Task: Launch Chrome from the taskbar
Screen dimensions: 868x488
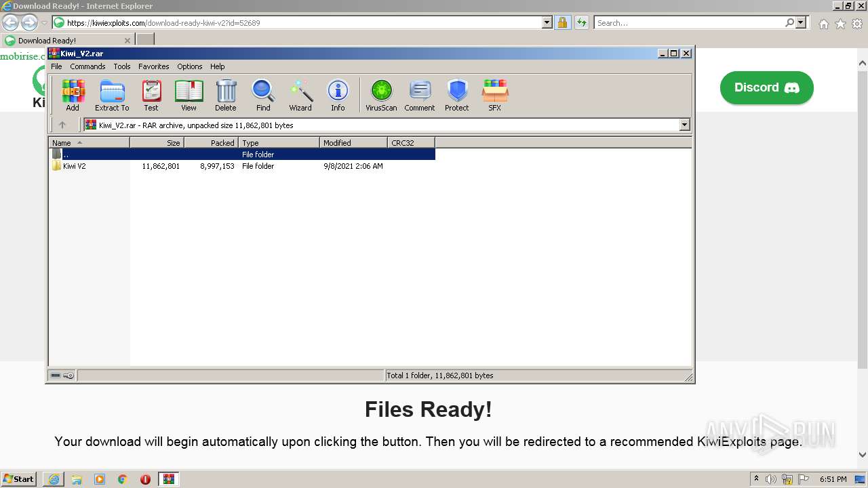Action: (123, 479)
